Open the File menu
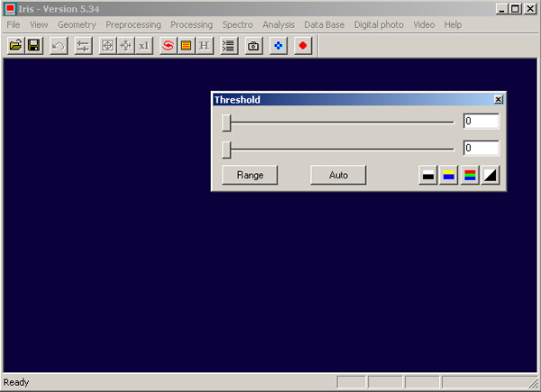 pyautogui.click(x=14, y=25)
